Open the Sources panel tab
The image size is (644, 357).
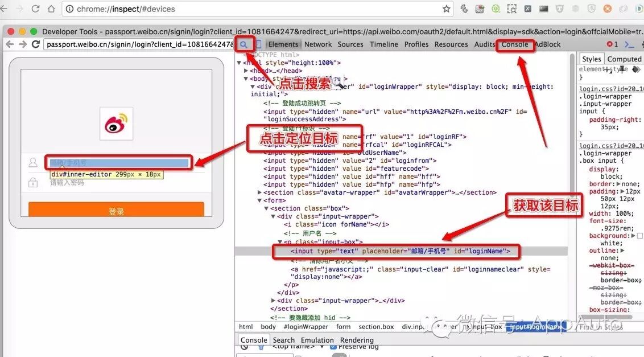pos(350,44)
